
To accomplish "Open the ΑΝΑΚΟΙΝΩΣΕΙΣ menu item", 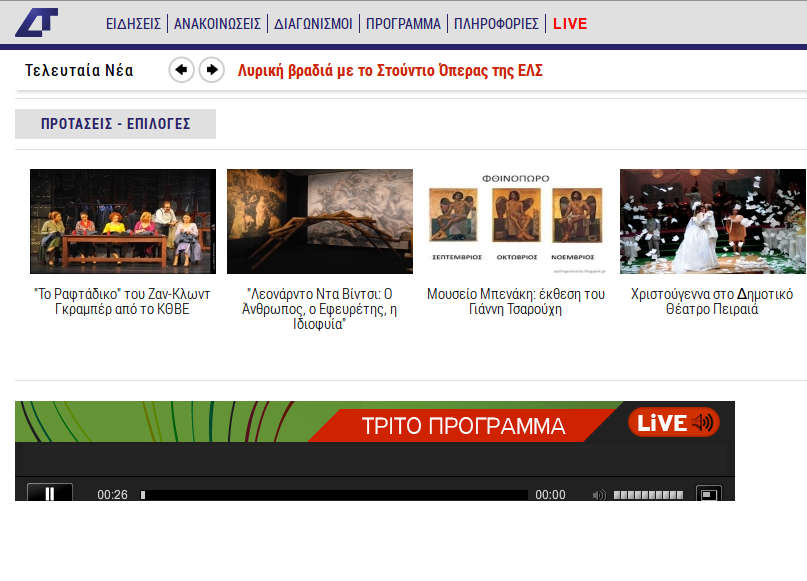I will coord(217,24).
